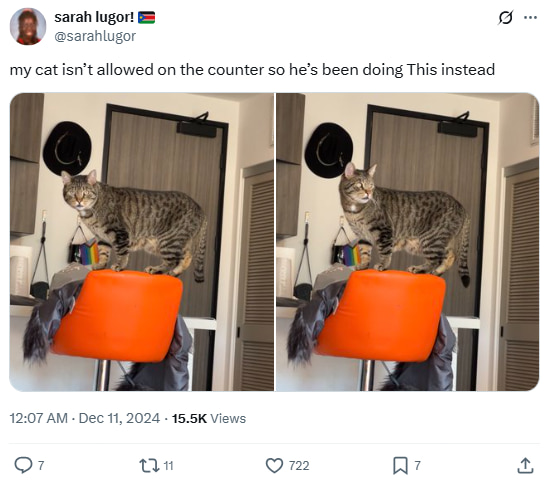Open the @sarahlugor handle link
Image resolution: width=548 pixels, height=481 pixels.
(x=95, y=36)
